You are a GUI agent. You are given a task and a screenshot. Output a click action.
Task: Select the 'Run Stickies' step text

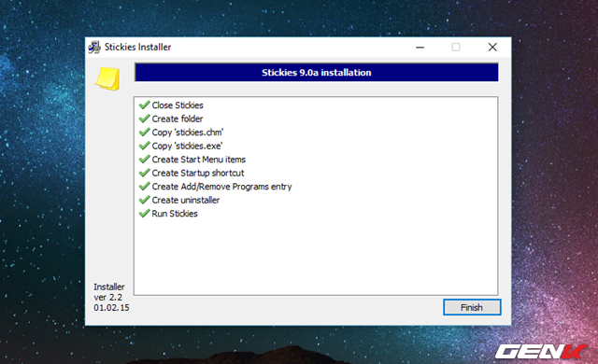click(x=175, y=214)
